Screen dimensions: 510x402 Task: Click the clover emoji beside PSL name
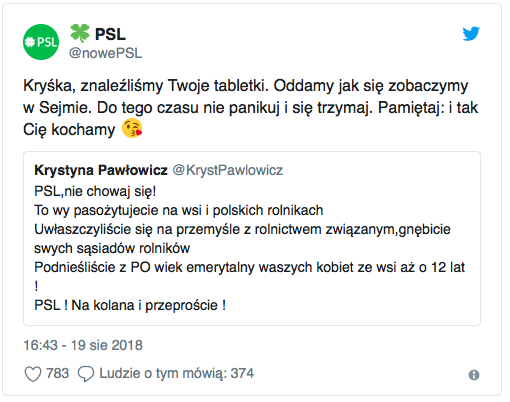tap(80, 33)
